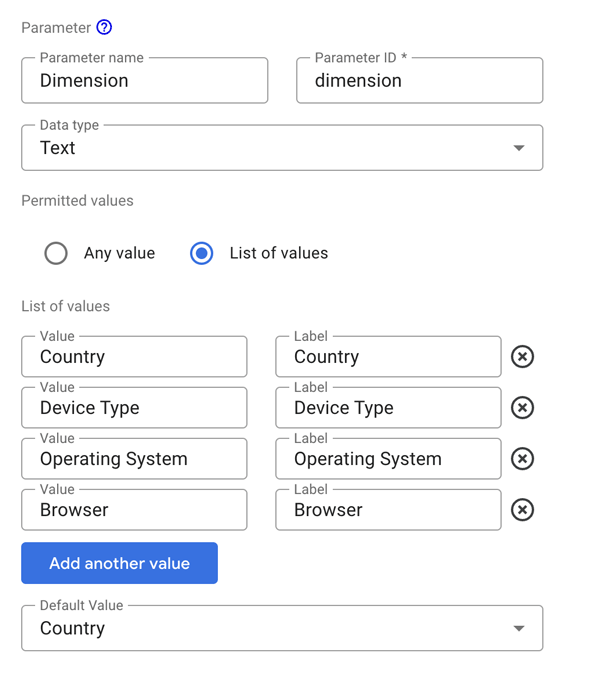
Task: Click the List of values section heading
Action: [x=65, y=306]
